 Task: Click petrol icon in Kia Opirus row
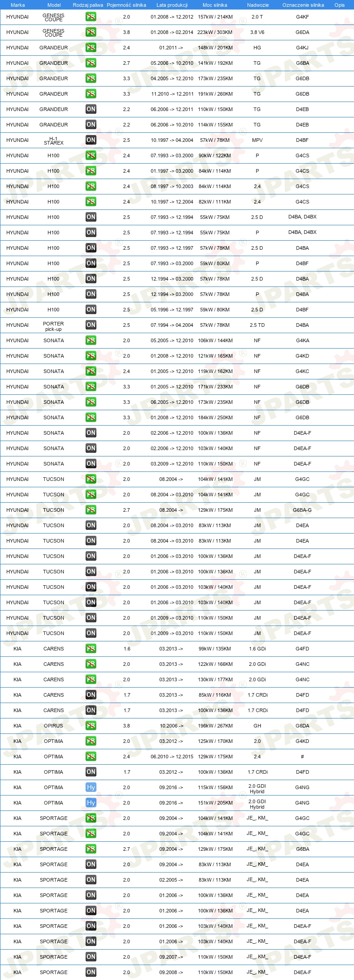[x=91, y=726]
